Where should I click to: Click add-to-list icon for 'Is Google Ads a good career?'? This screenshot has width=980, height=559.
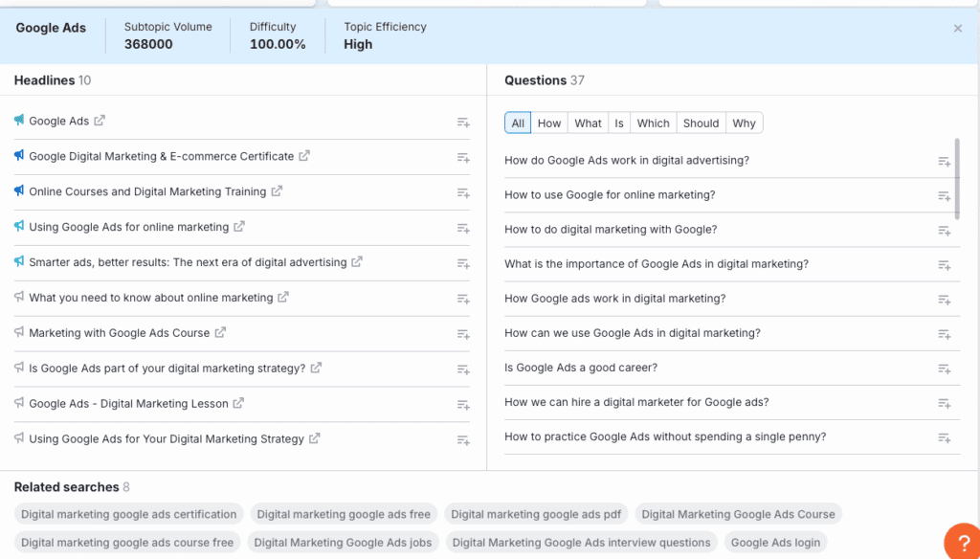(944, 369)
